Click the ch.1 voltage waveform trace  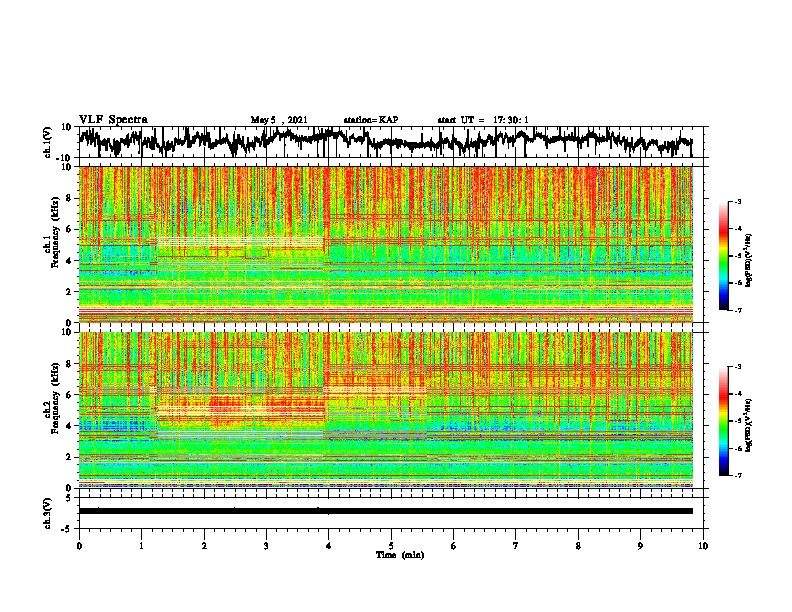click(x=385, y=141)
